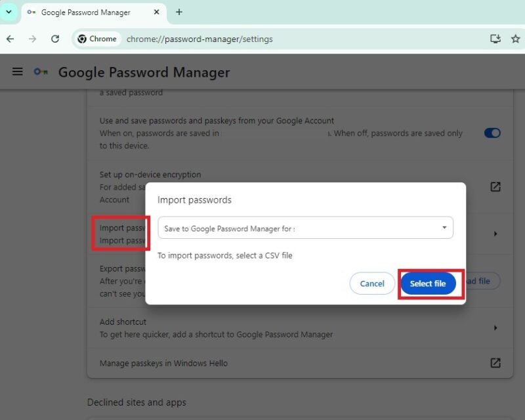The width and height of the screenshot is (525, 420).
Task: Click the Google Password Manager key logo
Action: click(x=39, y=72)
